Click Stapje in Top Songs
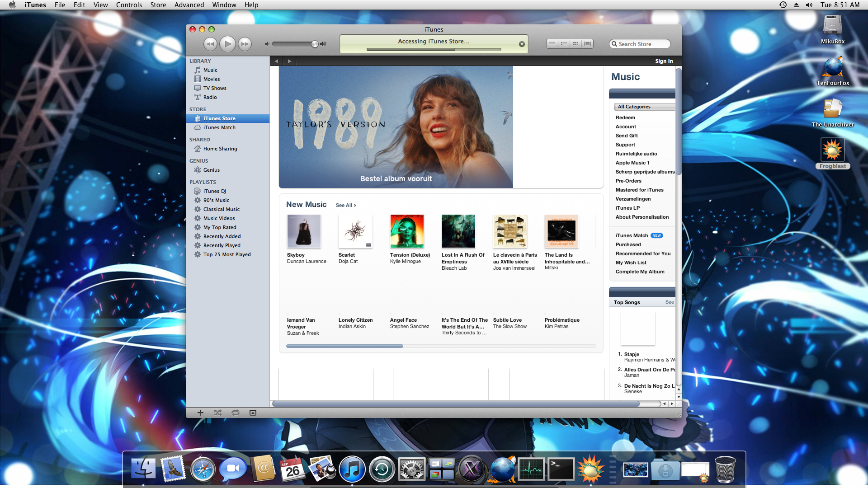This screenshot has height=488, width=868. pyautogui.click(x=632, y=354)
